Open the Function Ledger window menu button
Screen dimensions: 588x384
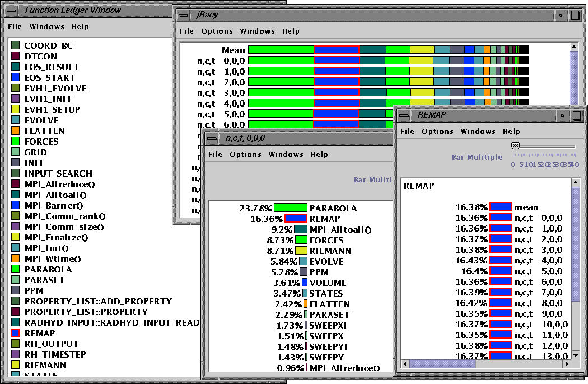click(x=12, y=11)
